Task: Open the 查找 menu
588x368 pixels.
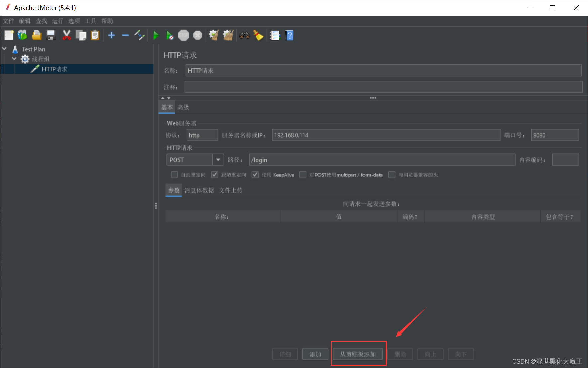Action: pos(41,21)
